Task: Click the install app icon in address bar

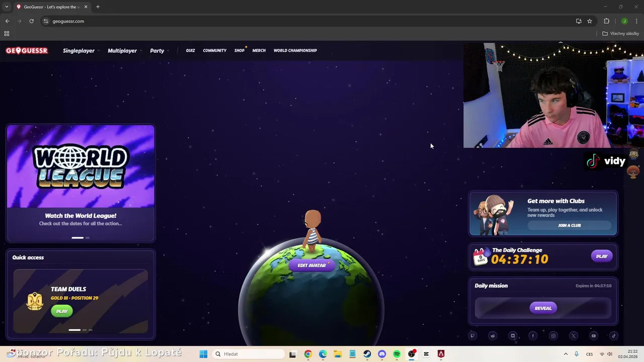Action: point(579,21)
